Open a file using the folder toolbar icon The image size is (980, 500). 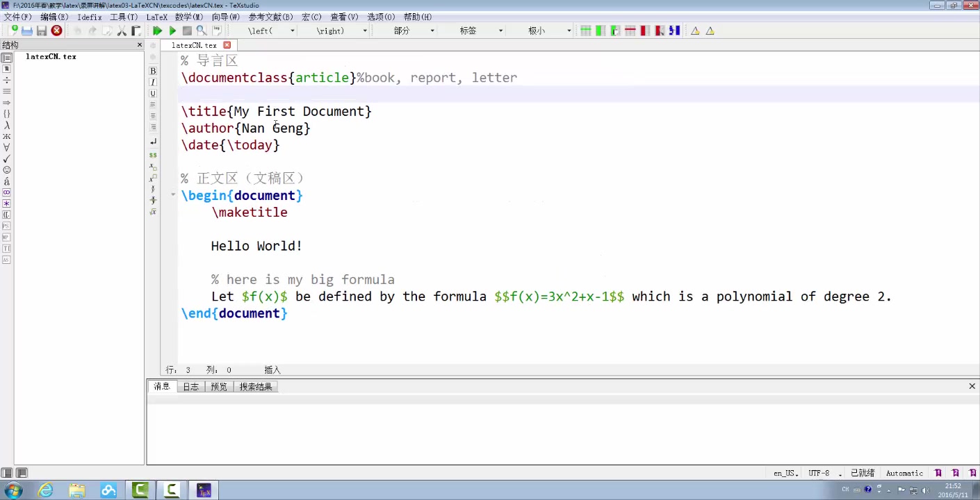pos(27,31)
